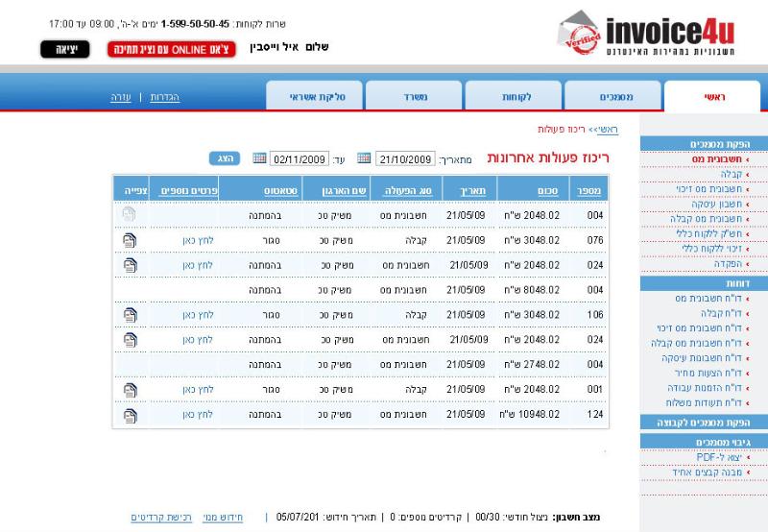Click יצוא ל-PDF export link
This screenshot has width=768, height=532.
point(719,457)
